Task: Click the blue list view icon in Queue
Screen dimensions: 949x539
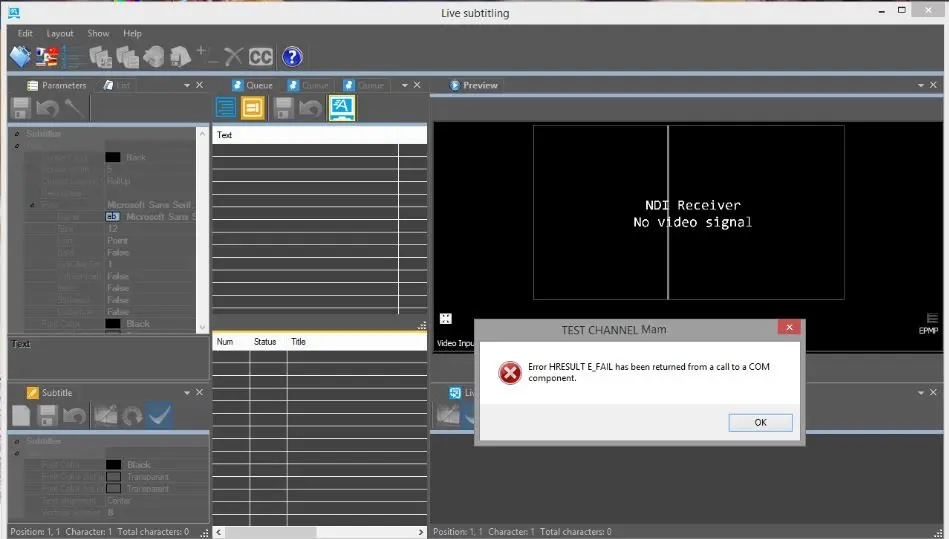Action: click(x=225, y=108)
